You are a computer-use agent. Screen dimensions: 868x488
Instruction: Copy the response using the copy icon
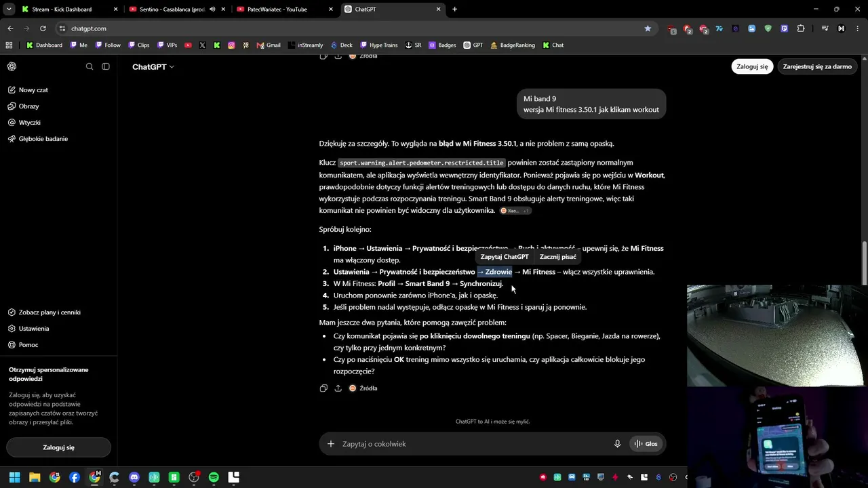click(x=323, y=388)
